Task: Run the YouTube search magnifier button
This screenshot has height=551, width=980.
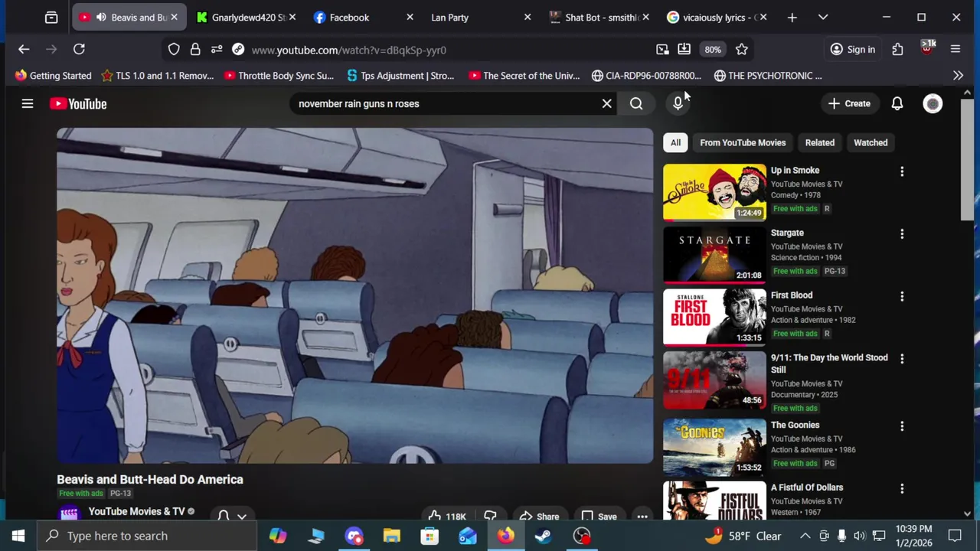Action: (x=636, y=103)
